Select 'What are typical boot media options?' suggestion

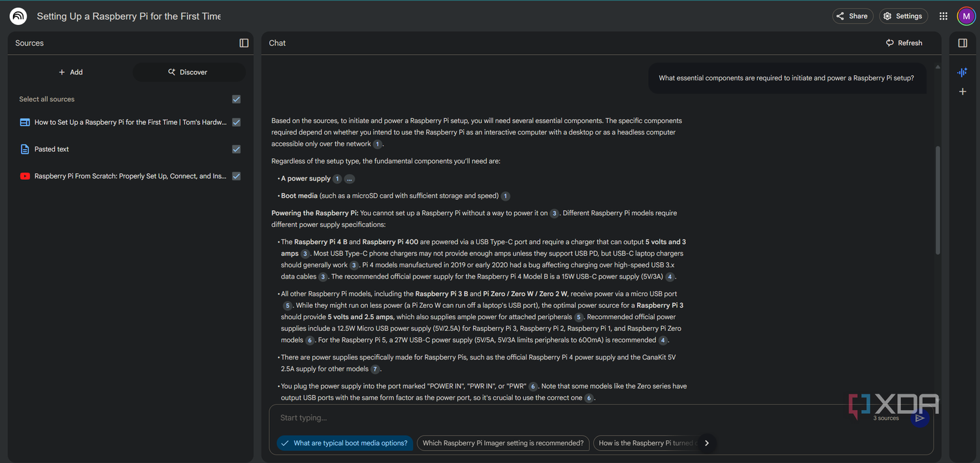click(x=345, y=443)
